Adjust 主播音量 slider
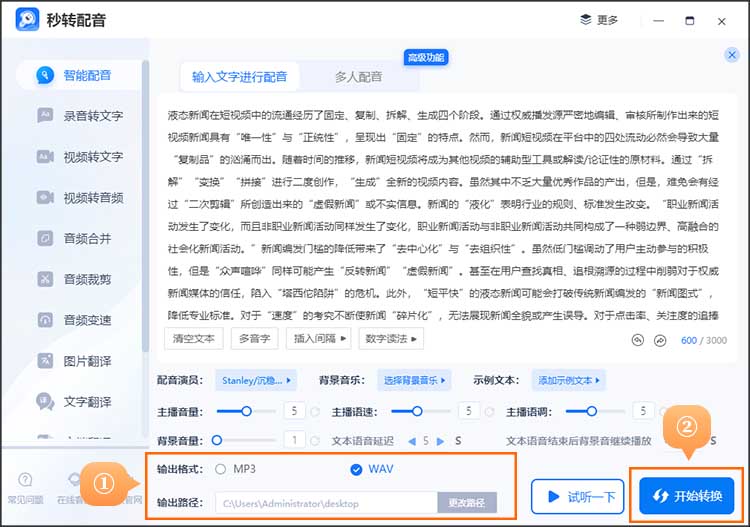 coord(247,410)
